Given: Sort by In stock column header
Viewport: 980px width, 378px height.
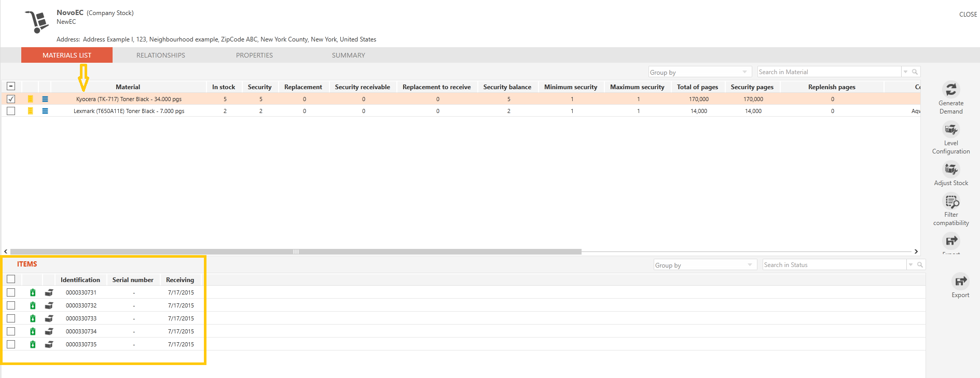Looking at the screenshot, I should click(x=224, y=87).
